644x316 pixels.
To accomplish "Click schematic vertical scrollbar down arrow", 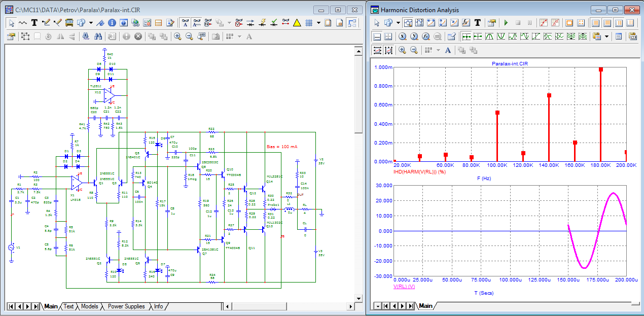I will point(359,298).
